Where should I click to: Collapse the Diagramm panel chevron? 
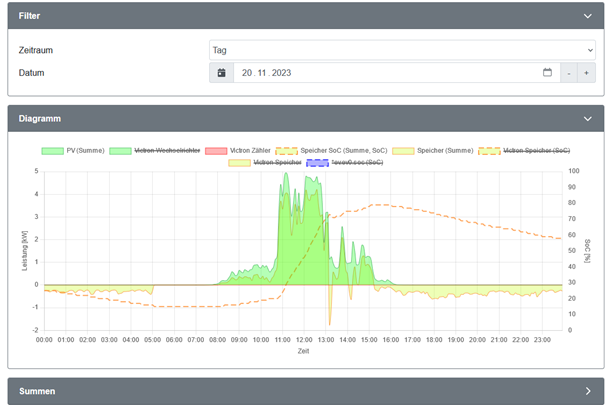pos(588,118)
